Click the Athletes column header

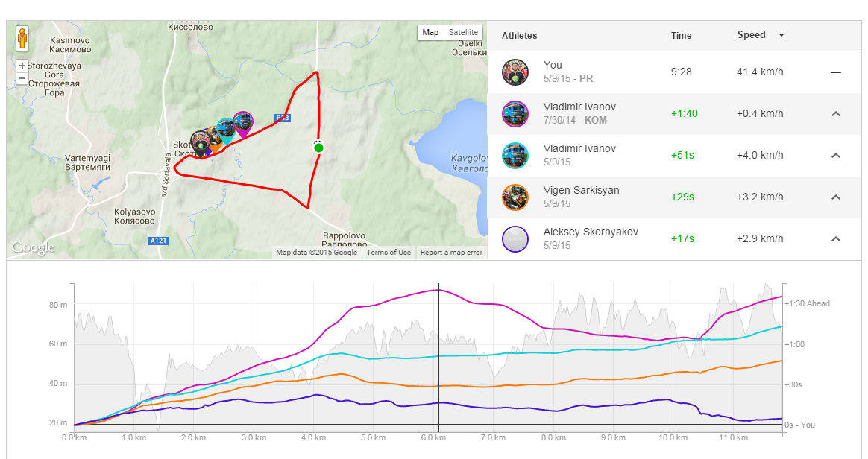click(x=519, y=35)
